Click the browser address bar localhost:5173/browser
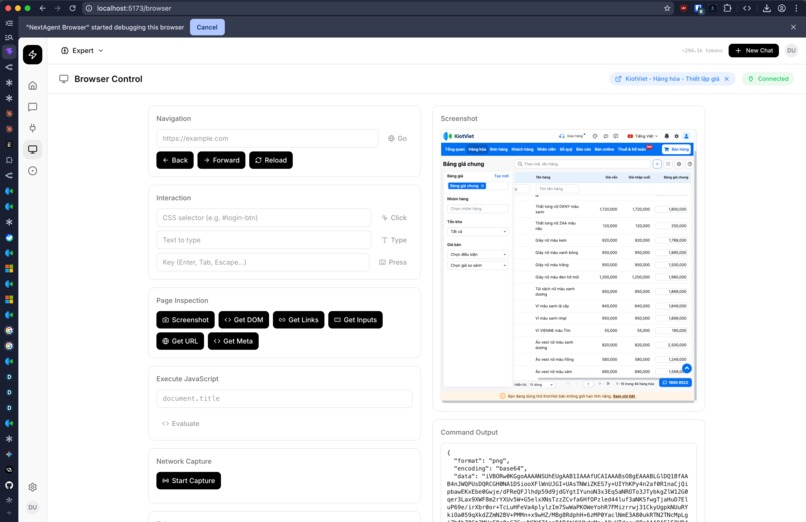Image resolution: width=806 pixels, height=522 pixels. (134, 8)
